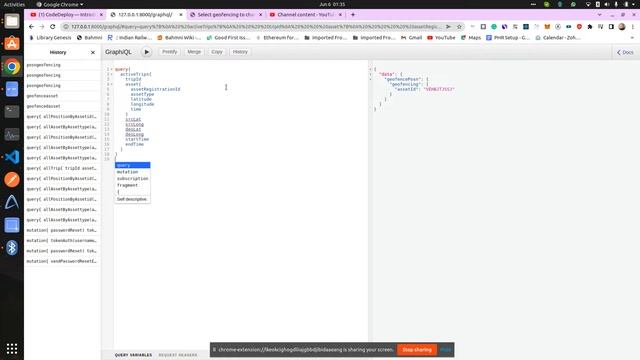Show Applications grid in the dock
This screenshot has height=360, width=640.
pos(12,348)
